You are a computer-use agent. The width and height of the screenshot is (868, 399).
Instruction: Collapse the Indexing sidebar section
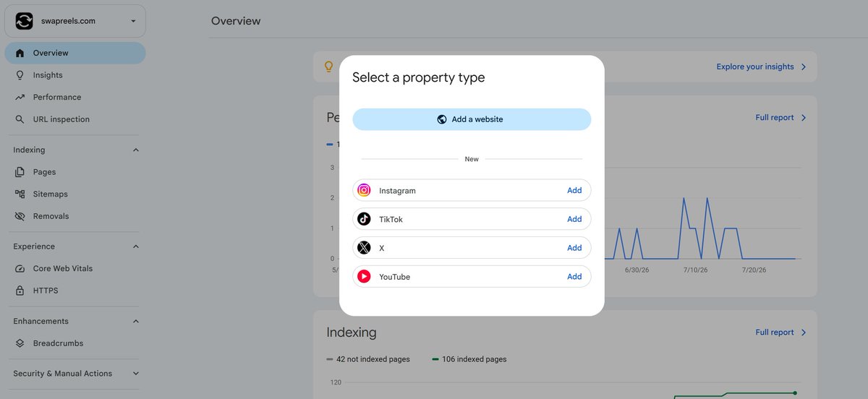[136, 150]
